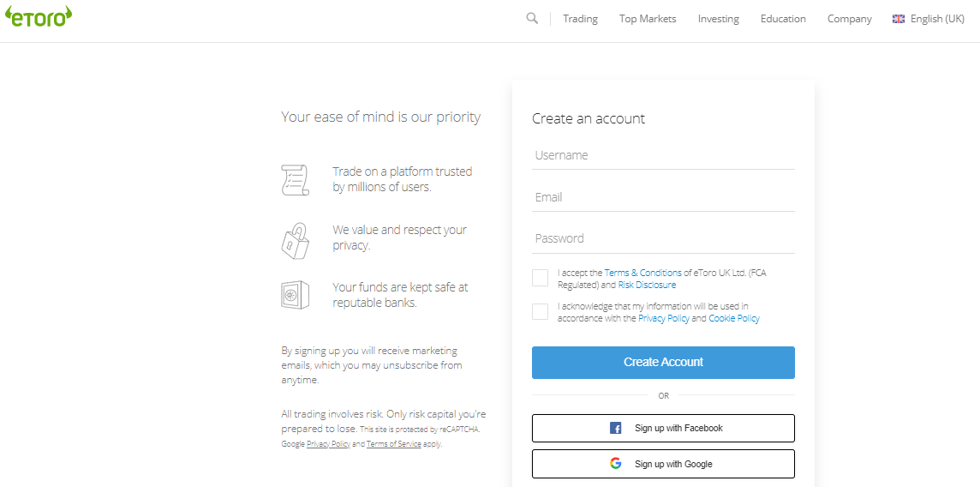Expand the Trading menu
Image resolution: width=980 pixels, height=487 pixels.
click(580, 19)
